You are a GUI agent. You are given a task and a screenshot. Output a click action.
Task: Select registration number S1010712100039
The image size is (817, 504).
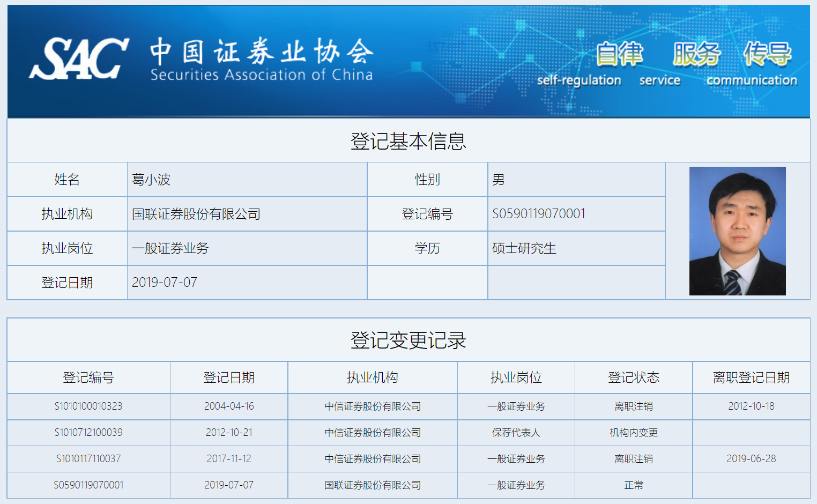tap(88, 433)
